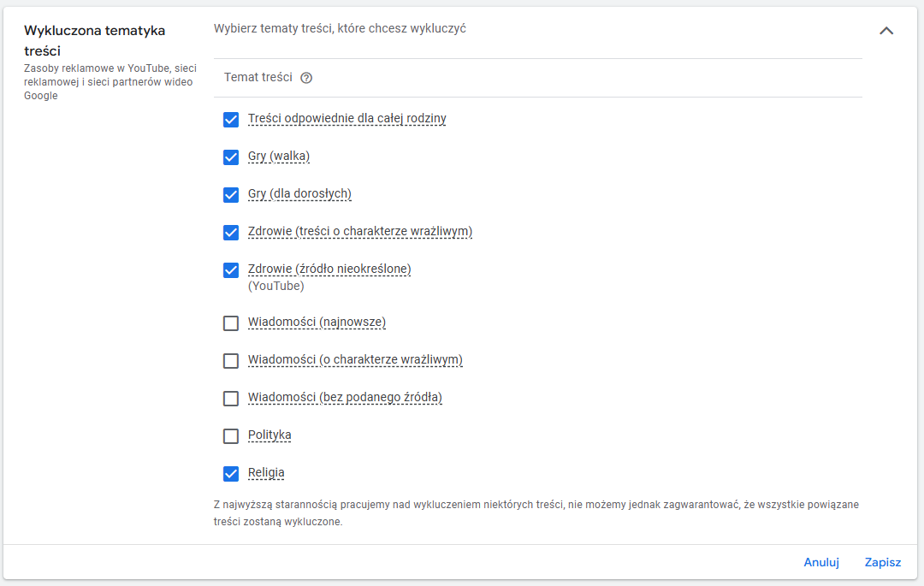This screenshot has width=924, height=586.
Task: Tick Wiadomości (bez podanego źródła) checkbox
Action: pos(231,399)
